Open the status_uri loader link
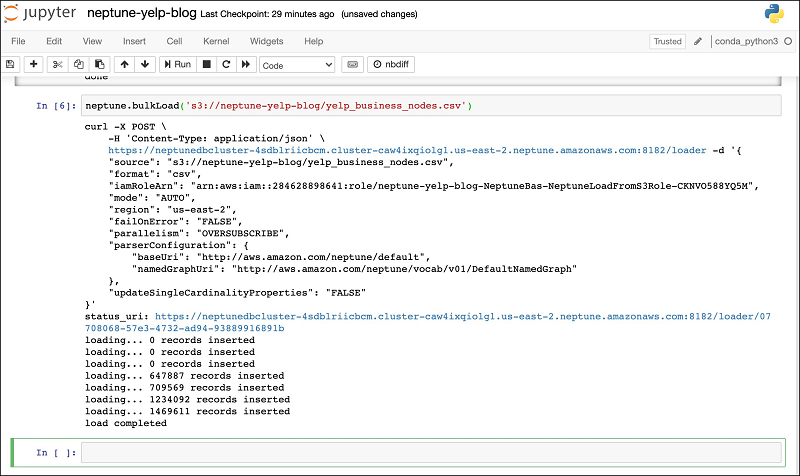800x476 pixels. point(428,322)
